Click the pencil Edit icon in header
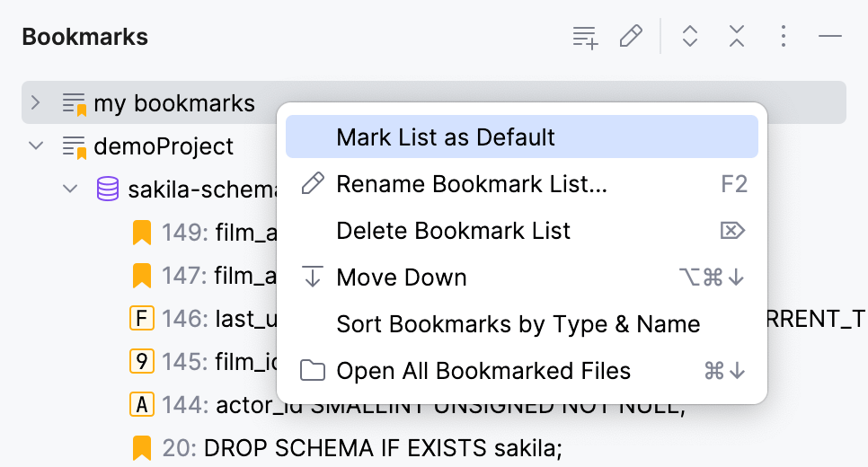868x467 pixels. pyautogui.click(x=632, y=37)
